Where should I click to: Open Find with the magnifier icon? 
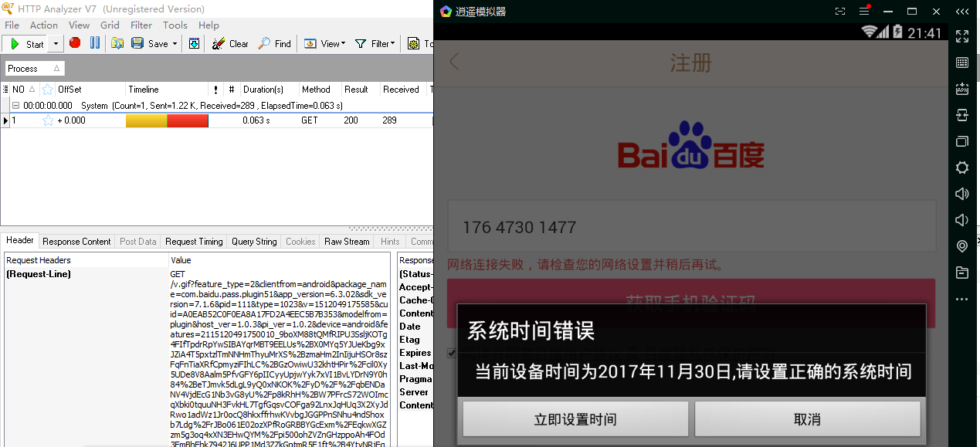pyautogui.click(x=274, y=44)
